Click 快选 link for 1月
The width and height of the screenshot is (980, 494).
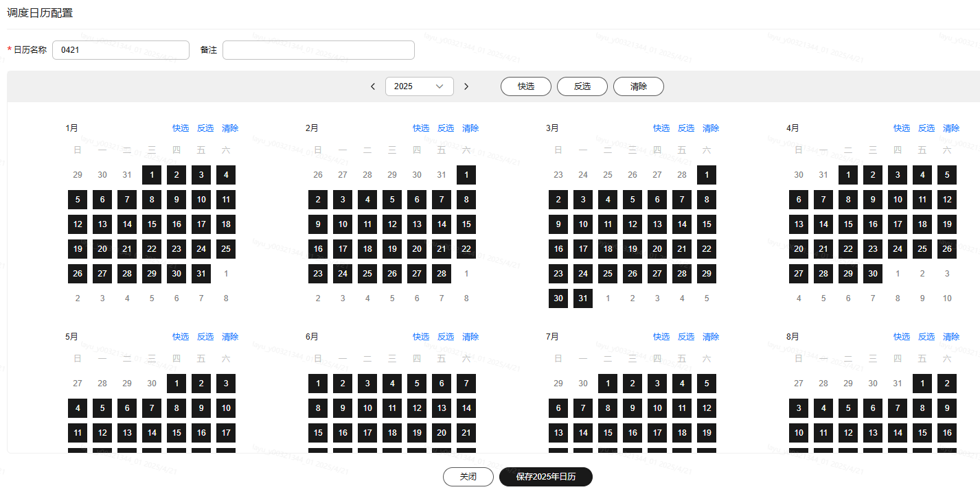pos(181,128)
